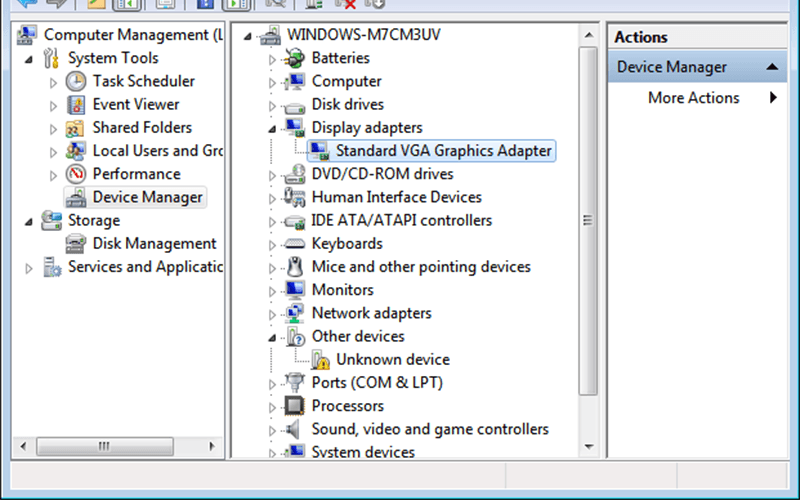Expand the IDE ATA/ATAPI controllers node
This screenshot has height=500, width=800.
272,222
